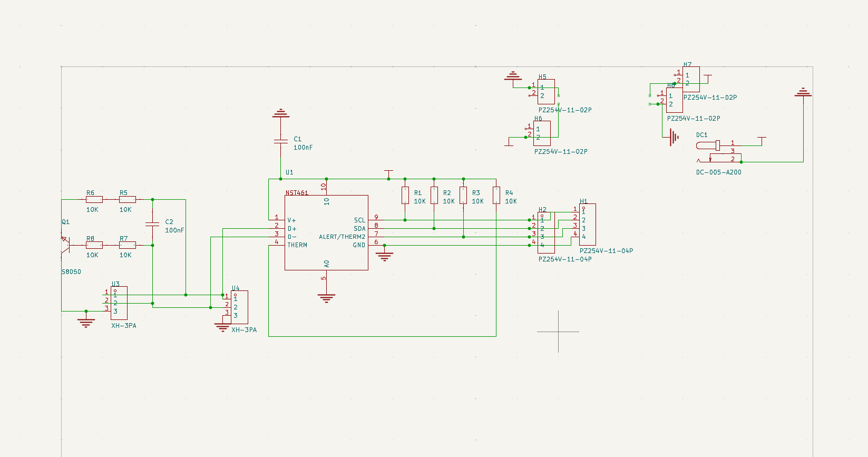Click the C1 capacitor symbol
868x457 pixels.
pyautogui.click(x=281, y=141)
